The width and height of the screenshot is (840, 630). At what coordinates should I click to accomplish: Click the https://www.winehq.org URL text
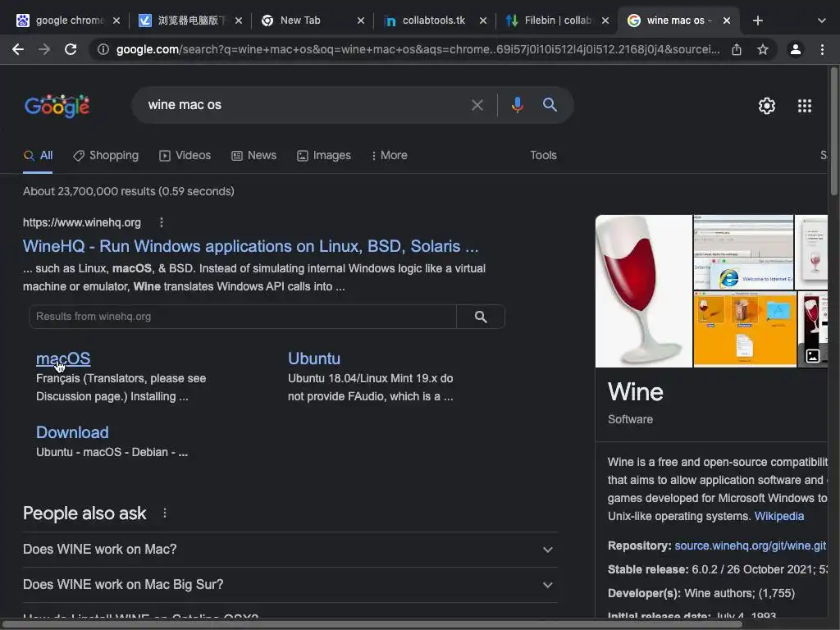tap(81, 222)
